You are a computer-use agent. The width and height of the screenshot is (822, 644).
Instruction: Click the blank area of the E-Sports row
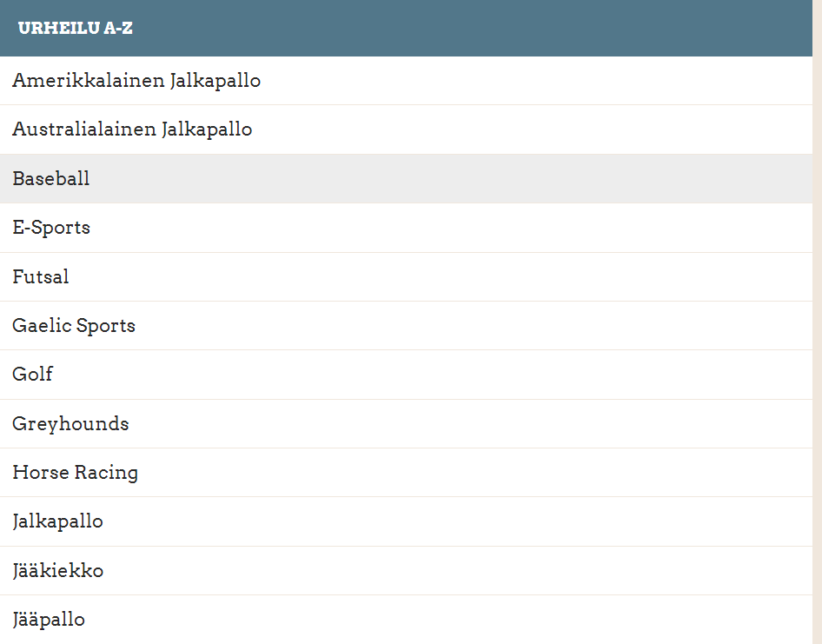(x=451, y=228)
